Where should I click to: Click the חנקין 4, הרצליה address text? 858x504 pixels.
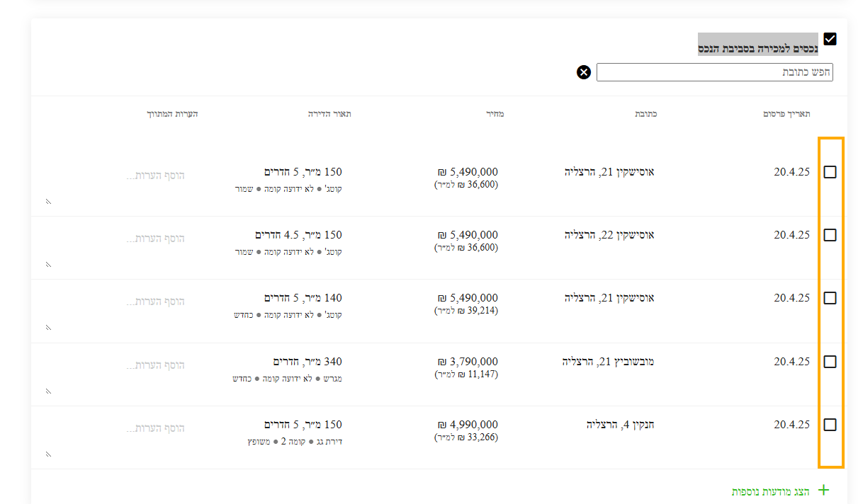[x=620, y=425]
